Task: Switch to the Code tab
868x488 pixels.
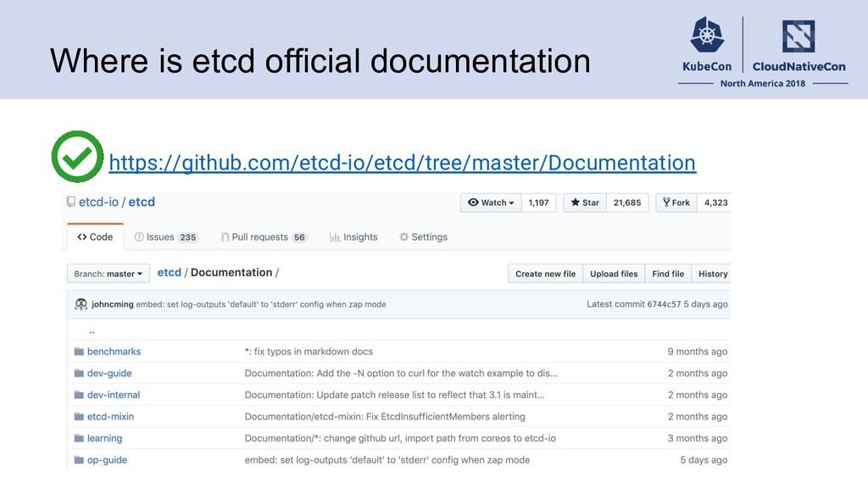Action: pyautogui.click(x=95, y=237)
